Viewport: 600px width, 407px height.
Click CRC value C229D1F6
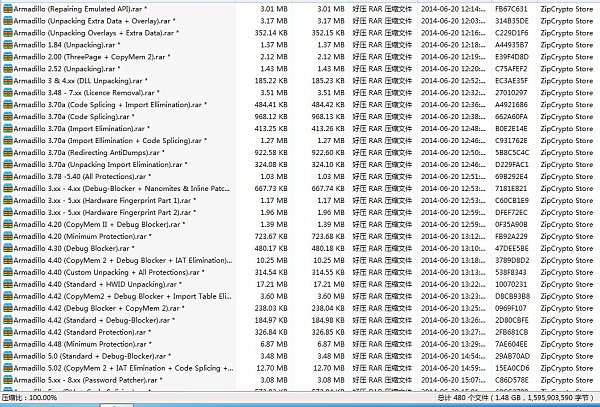tap(512, 33)
